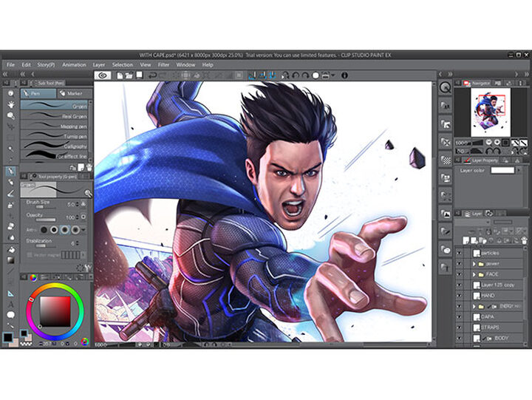Click the New raster layer icon
Screen dimensions: 532x400
tap(465, 241)
